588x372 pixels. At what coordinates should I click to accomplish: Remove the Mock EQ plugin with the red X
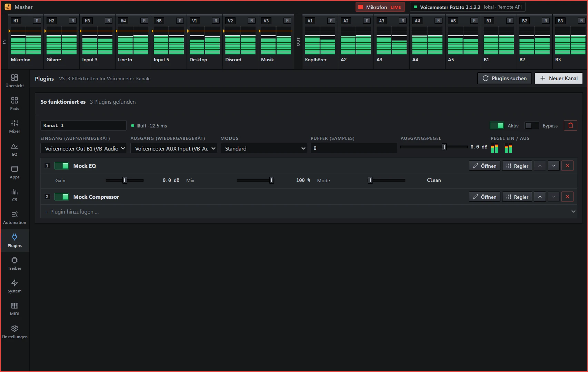click(x=567, y=166)
